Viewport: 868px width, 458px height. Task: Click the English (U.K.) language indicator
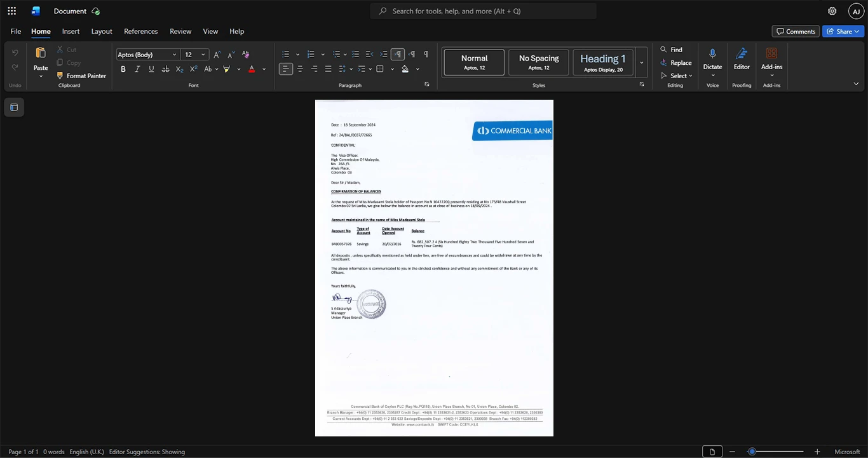(86, 452)
